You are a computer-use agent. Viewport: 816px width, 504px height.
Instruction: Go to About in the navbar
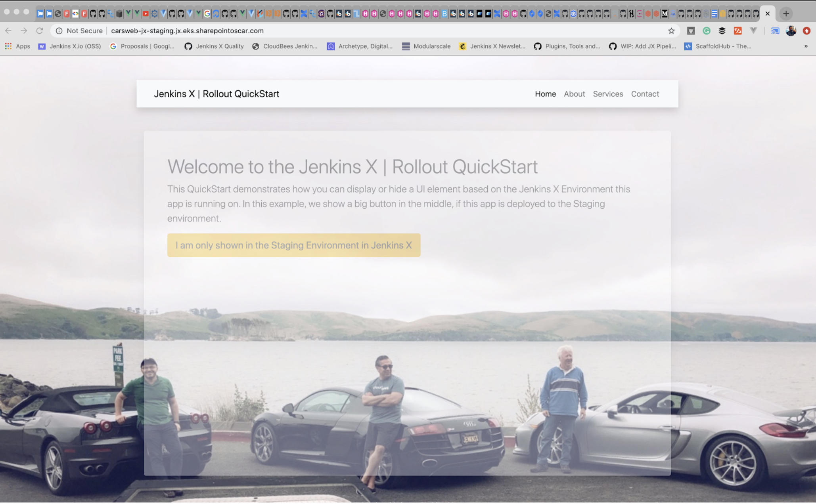[x=574, y=94]
